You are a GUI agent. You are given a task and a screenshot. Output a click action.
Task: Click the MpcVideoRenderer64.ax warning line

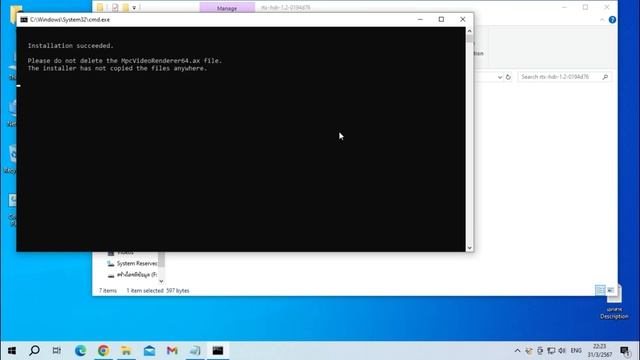pyautogui.click(x=125, y=61)
